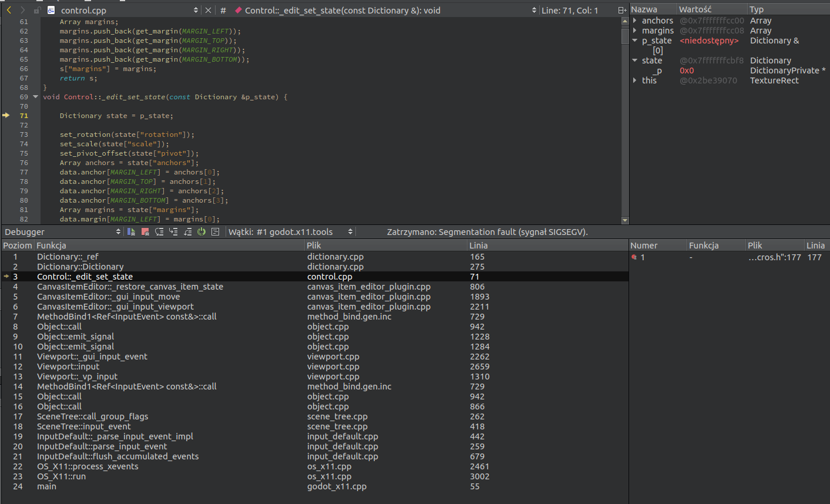Click the split editor button
The height and width of the screenshot is (504, 830).
pyautogui.click(x=622, y=10)
